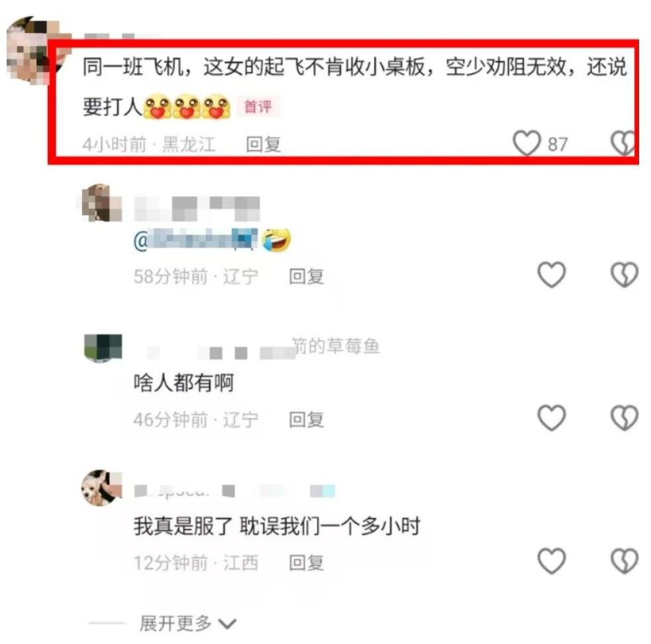Tap the @ mentioned username link
Screen dimensions: 651x644
pos(195,240)
